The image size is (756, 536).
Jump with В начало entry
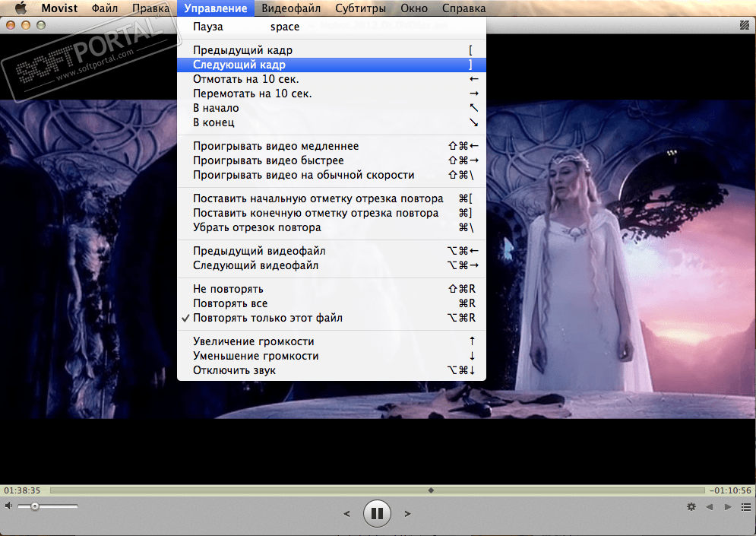pos(331,108)
